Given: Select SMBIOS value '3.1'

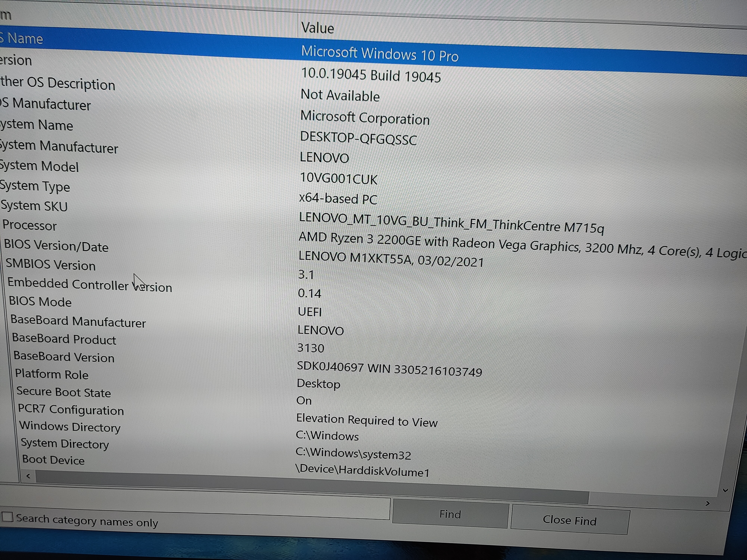Looking at the screenshot, I should click(x=306, y=274).
